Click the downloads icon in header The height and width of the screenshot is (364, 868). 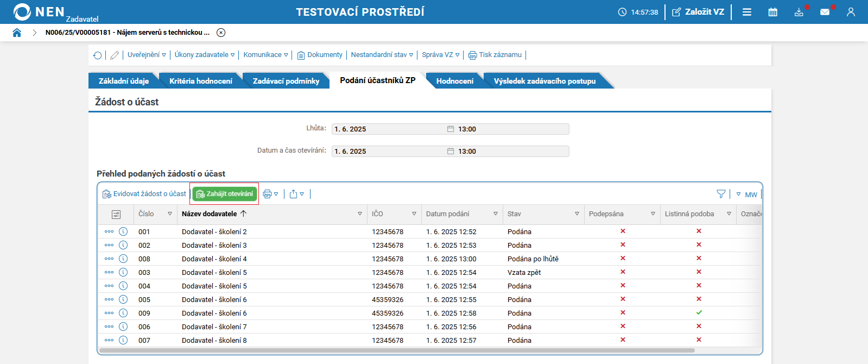point(799,12)
